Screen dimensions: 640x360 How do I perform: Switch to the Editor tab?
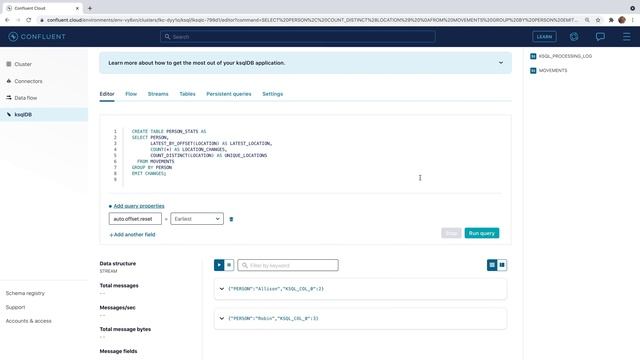tap(107, 94)
